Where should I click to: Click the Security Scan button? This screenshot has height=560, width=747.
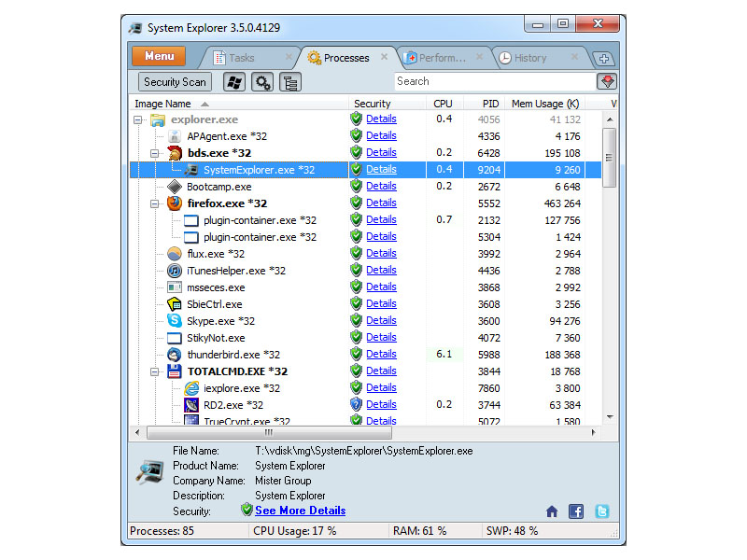pyautogui.click(x=174, y=81)
